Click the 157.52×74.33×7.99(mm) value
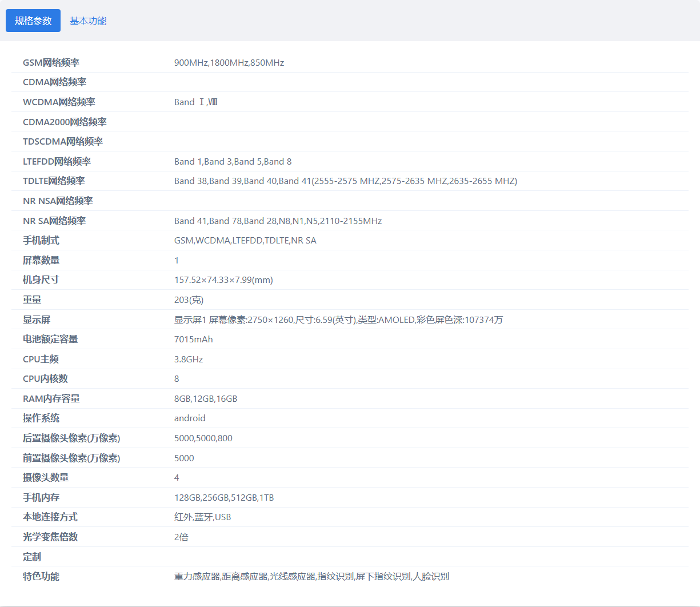The height and width of the screenshot is (607, 700). [x=223, y=279]
